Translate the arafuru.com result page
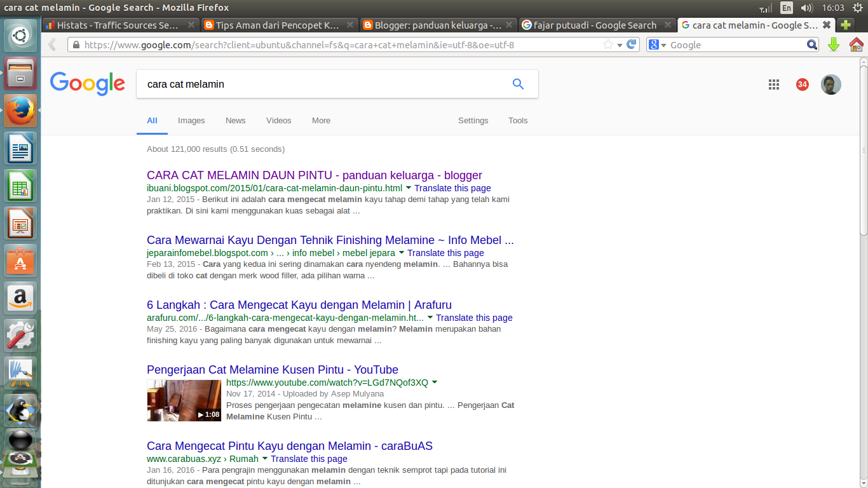The height and width of the screenshot is (488, 868). [474, 318]
